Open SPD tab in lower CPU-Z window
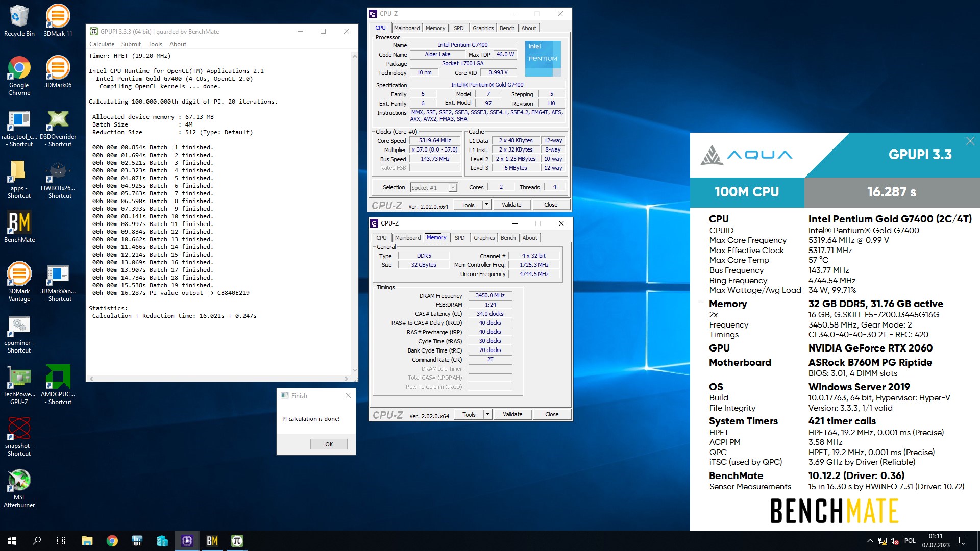The width and height of the screenshot is (980, 551). click(460, 238)
